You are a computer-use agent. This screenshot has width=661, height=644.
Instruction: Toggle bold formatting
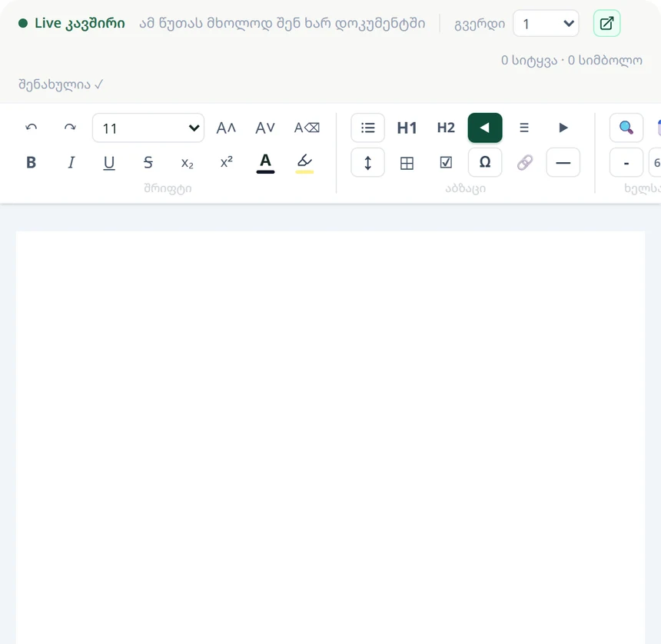tap(32, 162)
